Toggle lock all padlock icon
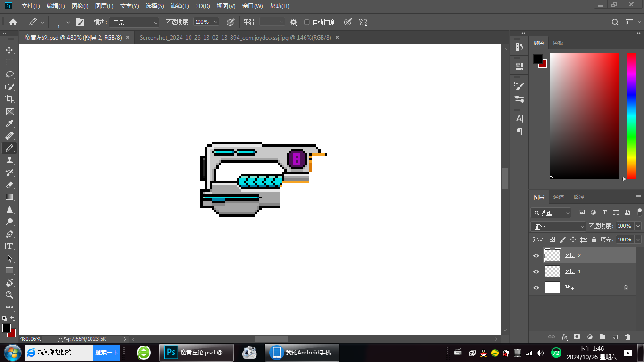This screenshot has width=644, height=362. (594, 239)
